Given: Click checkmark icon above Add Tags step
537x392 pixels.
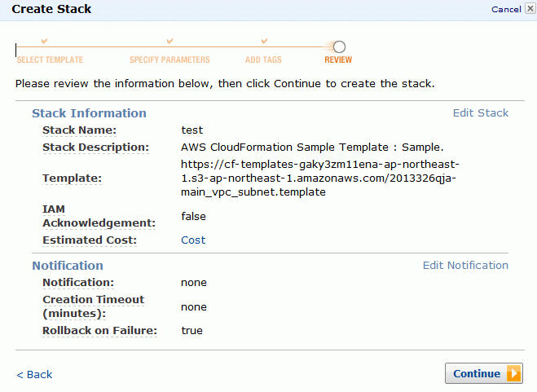Looking at the screenshot, I should coord(264,41).
